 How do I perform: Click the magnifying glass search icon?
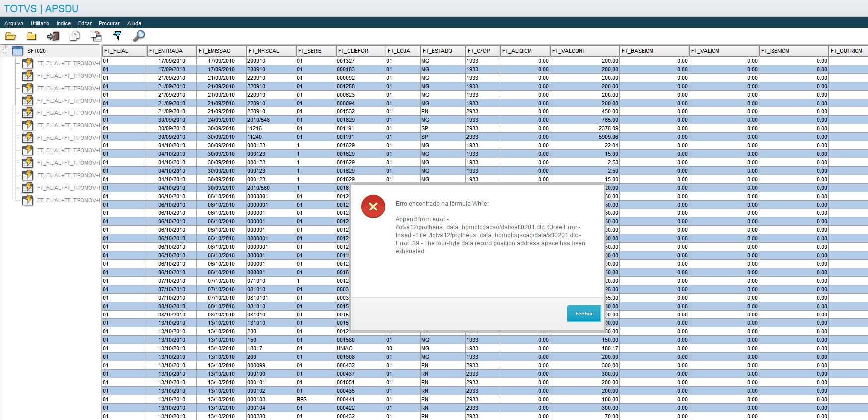(139, 36)
